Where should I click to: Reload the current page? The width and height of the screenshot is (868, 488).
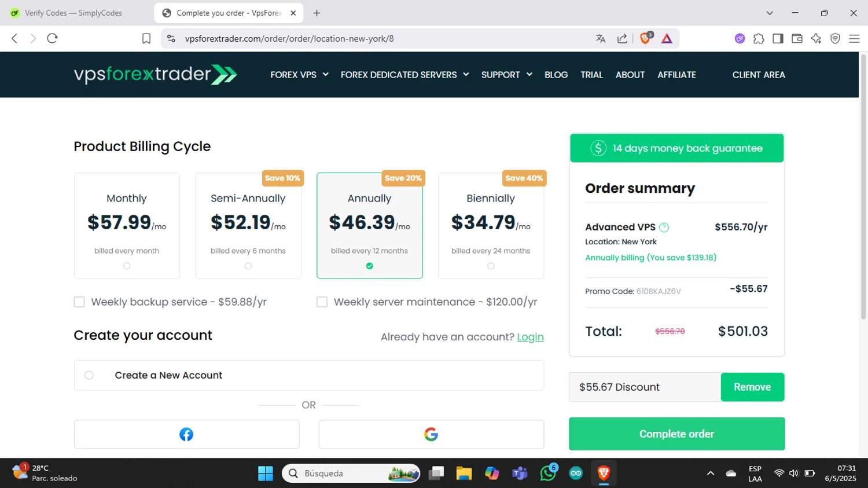click(52, 38)
